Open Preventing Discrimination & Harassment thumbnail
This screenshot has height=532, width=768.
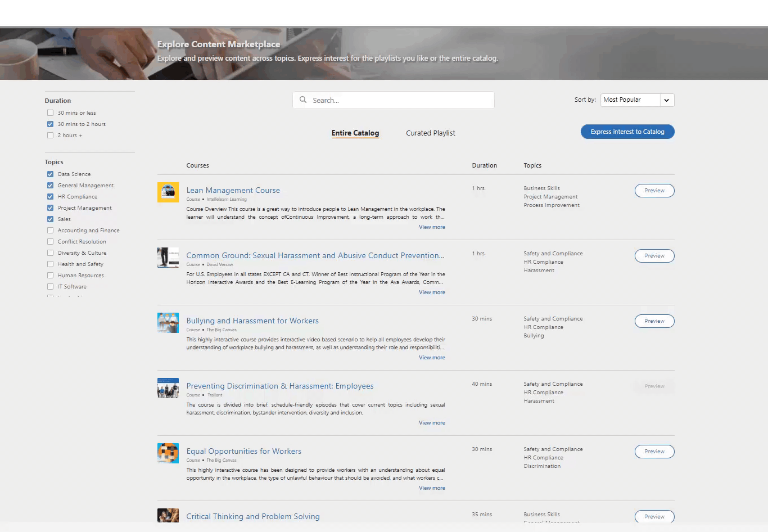(168, 388)
